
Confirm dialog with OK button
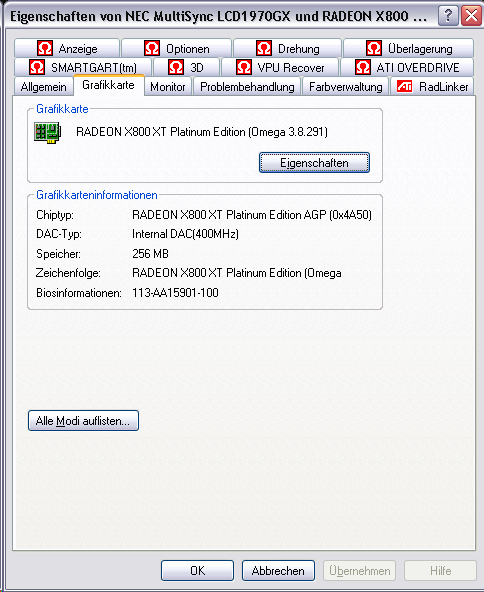point(197,570)
